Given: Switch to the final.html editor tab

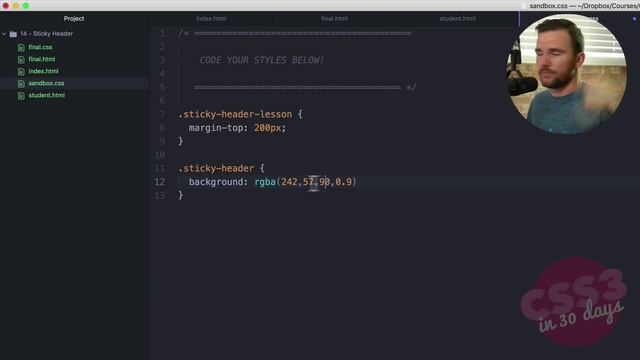Looking at the screenshot, I should coord(334,19).
